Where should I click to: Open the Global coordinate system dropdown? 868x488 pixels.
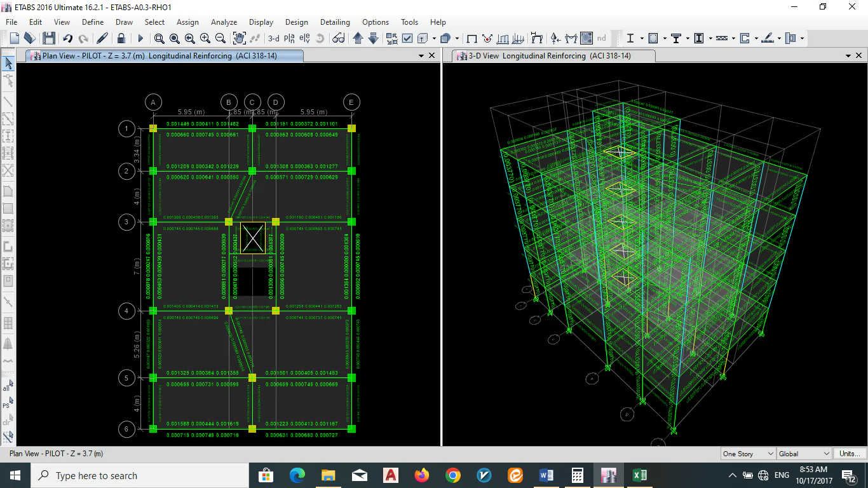pyautogui.click(x=804, y=454)
